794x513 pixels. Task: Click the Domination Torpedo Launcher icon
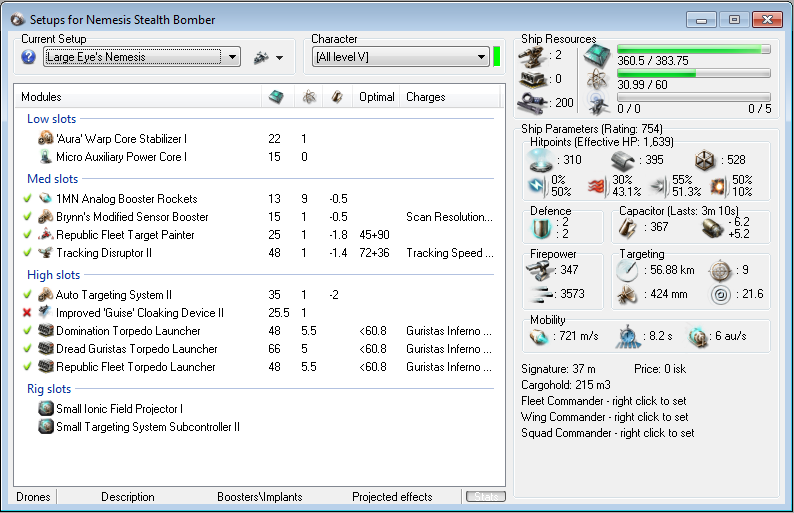[x=46, y=331]
